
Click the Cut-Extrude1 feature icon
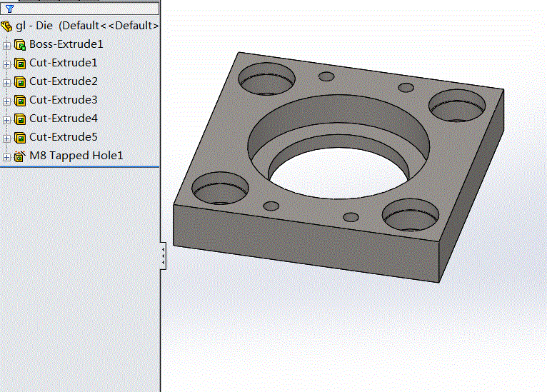20,64
